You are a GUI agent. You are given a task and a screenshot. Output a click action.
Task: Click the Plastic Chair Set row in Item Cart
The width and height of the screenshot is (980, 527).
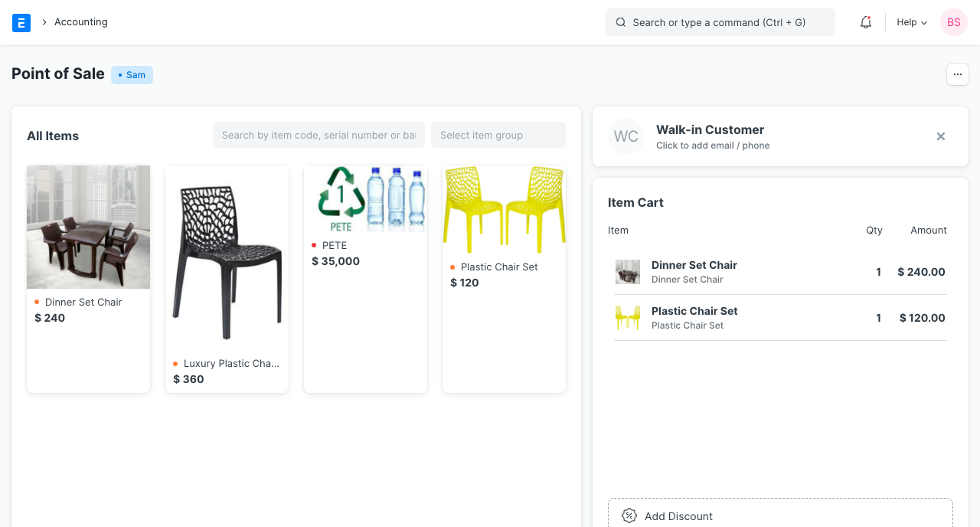(780, 317)
